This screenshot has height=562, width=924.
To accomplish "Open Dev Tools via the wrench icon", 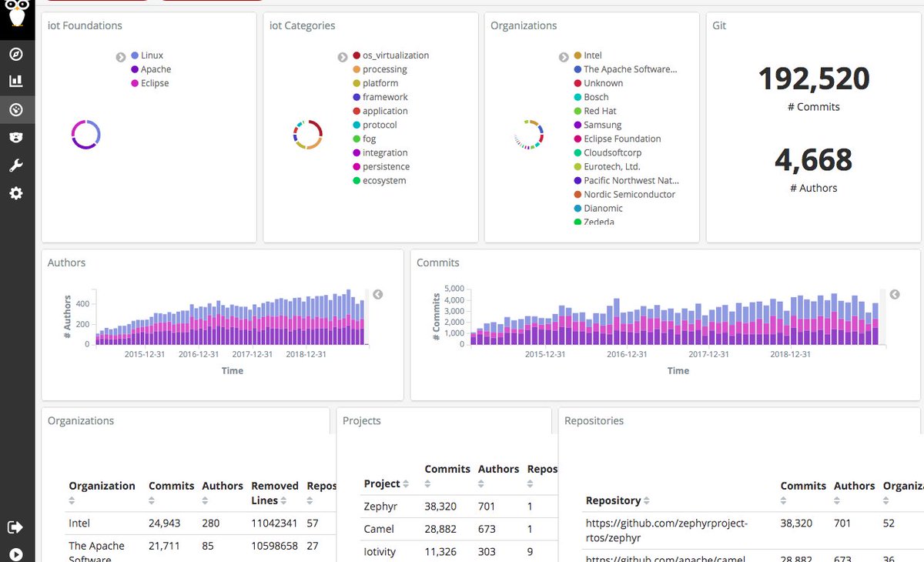I will [x=16, y=166].
